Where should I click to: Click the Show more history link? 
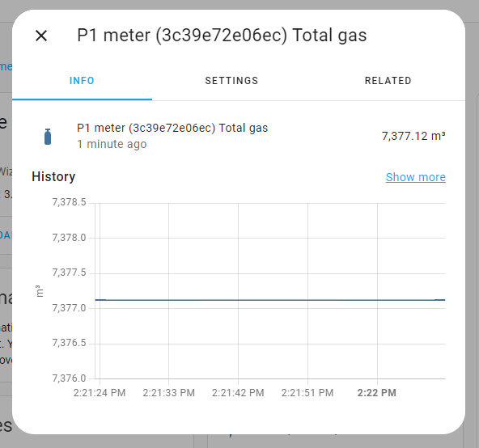415,177
